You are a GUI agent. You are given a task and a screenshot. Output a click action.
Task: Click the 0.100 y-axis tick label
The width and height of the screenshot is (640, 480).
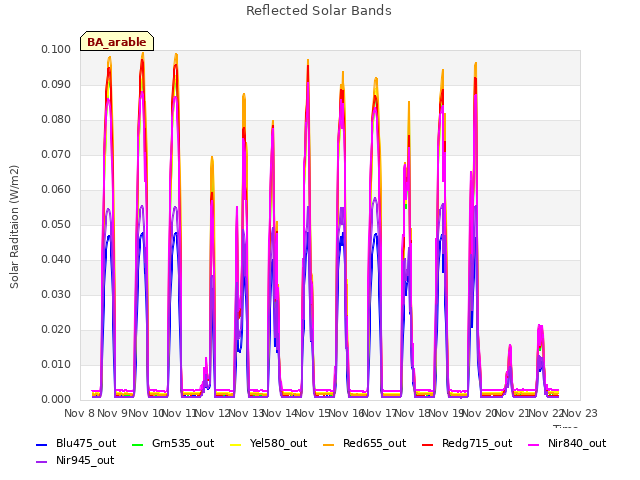(x=56, y=50)
